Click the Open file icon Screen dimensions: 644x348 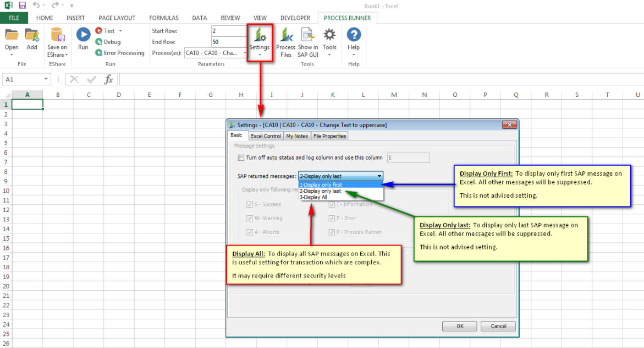[x=12, y=36]
